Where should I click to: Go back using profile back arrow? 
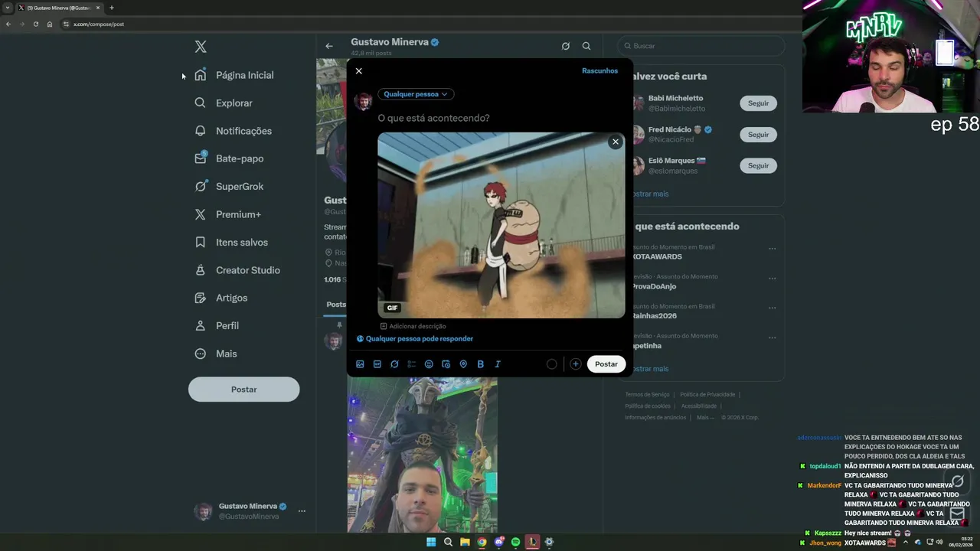(329, 46)
